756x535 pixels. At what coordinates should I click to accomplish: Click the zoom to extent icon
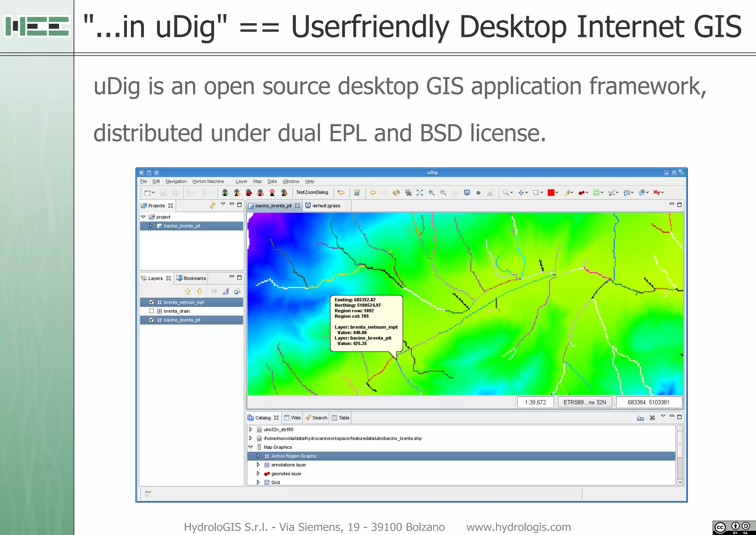pos(420,192)
